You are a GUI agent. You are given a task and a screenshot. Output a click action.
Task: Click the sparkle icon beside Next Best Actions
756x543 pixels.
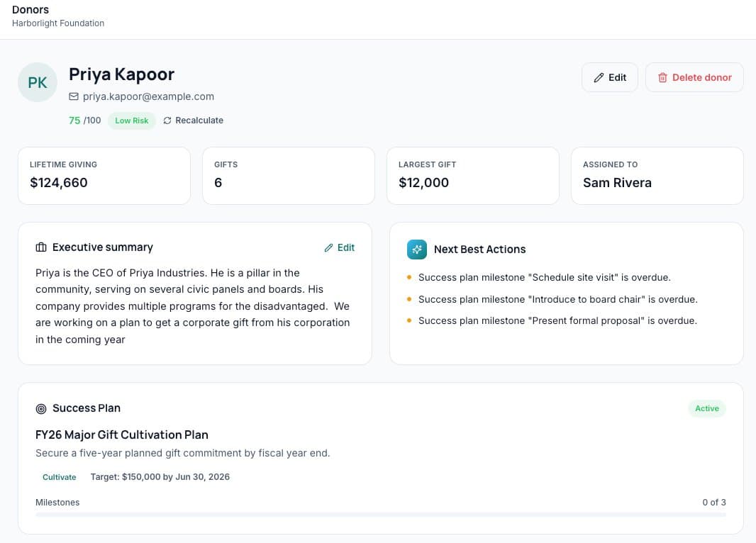tap(417, 250)
